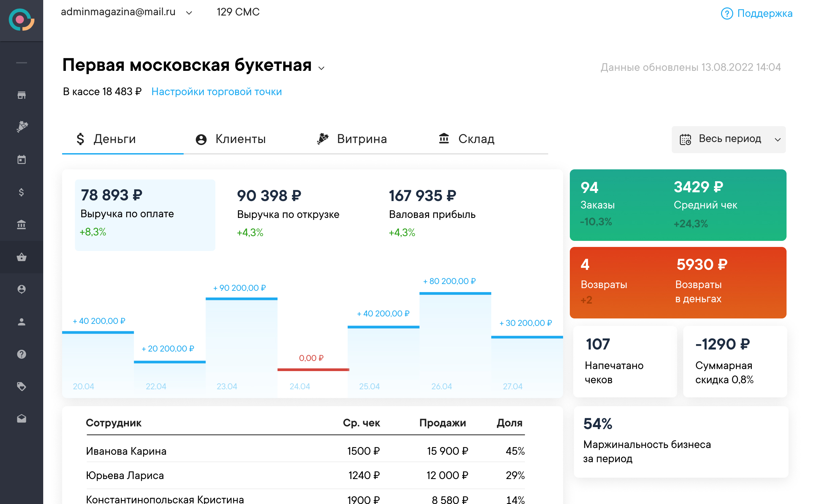The height and width of the screenshot is (504, 823).
Task: Click the app logo at top left
Action: pos(22,20)
